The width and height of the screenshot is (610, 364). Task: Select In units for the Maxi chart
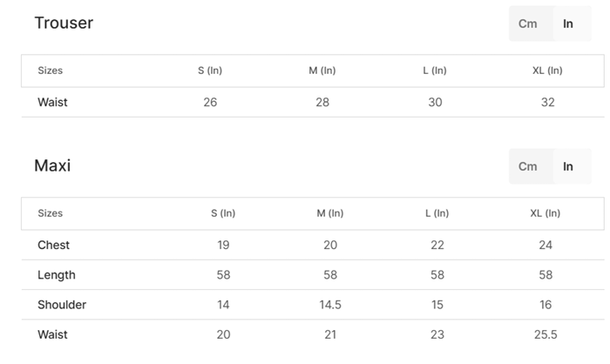point(568,166)
